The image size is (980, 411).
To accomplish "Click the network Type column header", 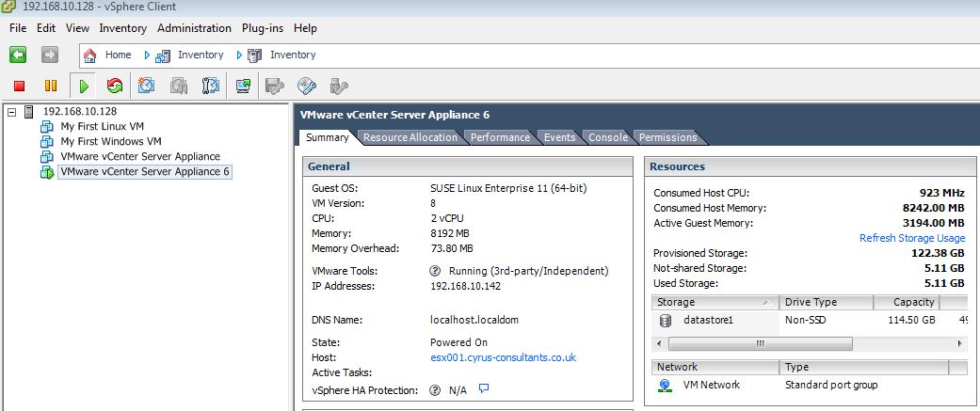I will [864, 368].
